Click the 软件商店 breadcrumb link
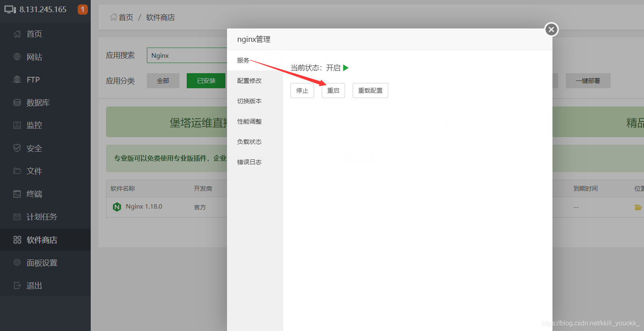Viewport: 644px width, 331px height. coord(160,17)
